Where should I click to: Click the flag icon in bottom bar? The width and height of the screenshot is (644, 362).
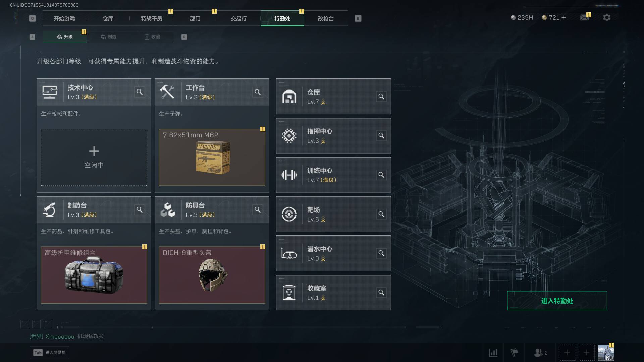click(x=514, y=353)
